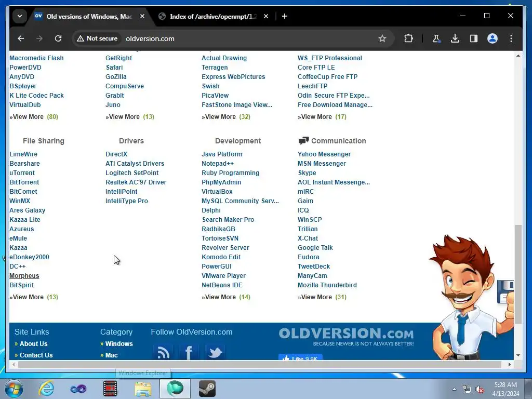The image size is (532, 399).
Task: Open the RSS feed icon in footer
Action: tap(163, 352)
